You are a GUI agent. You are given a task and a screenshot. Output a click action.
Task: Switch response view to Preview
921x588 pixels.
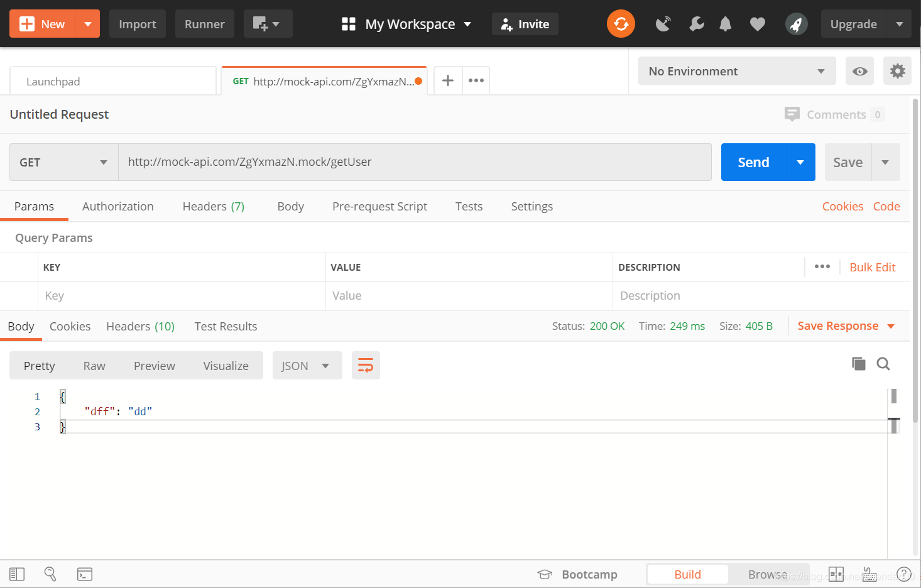pos(155,366)
